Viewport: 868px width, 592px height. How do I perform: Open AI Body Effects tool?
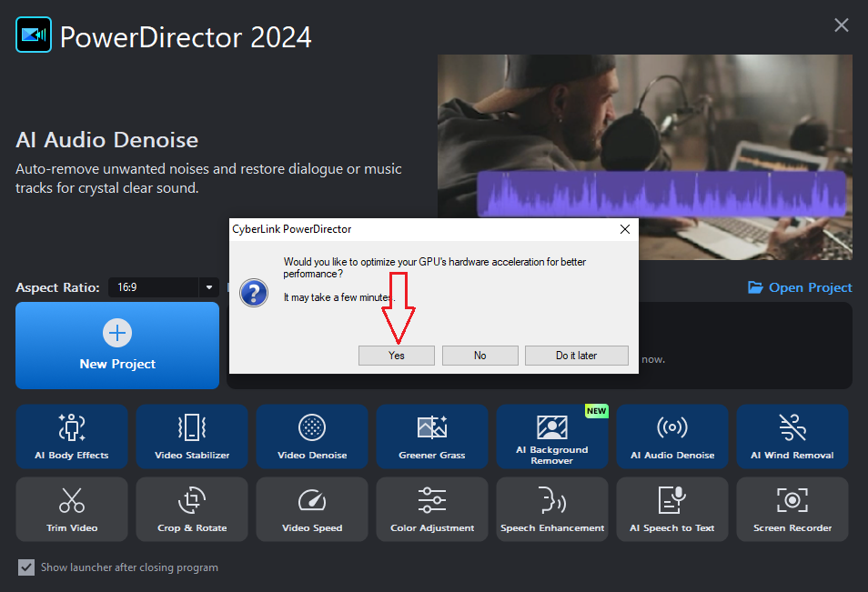pyautogui.click(x=72, y=436)
